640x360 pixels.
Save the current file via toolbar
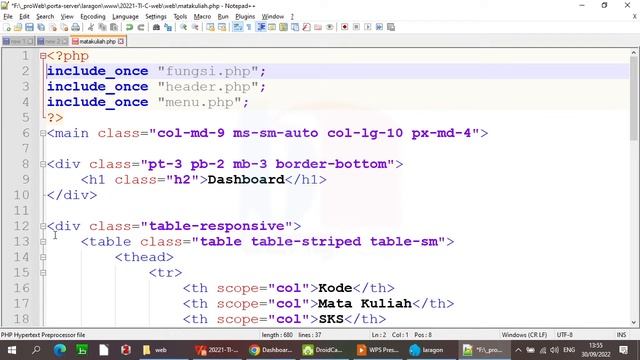pos(29,27)
